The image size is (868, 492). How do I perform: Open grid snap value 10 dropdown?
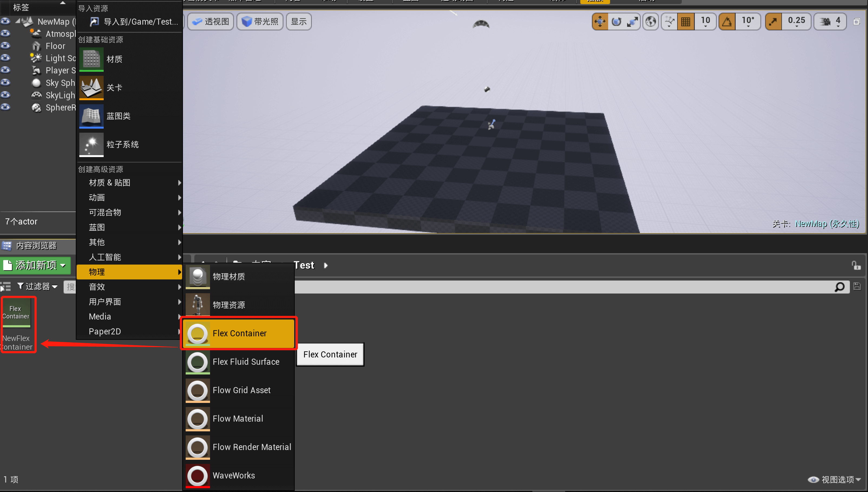[x=705, y=22]
